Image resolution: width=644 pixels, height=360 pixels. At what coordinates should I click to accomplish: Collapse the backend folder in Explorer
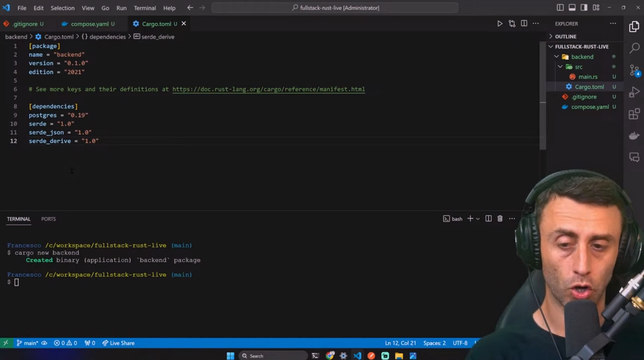(x=557, y=57)
